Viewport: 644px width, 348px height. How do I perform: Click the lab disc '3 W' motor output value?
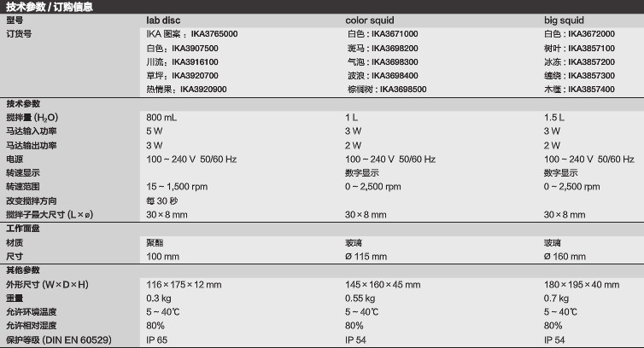155,145
